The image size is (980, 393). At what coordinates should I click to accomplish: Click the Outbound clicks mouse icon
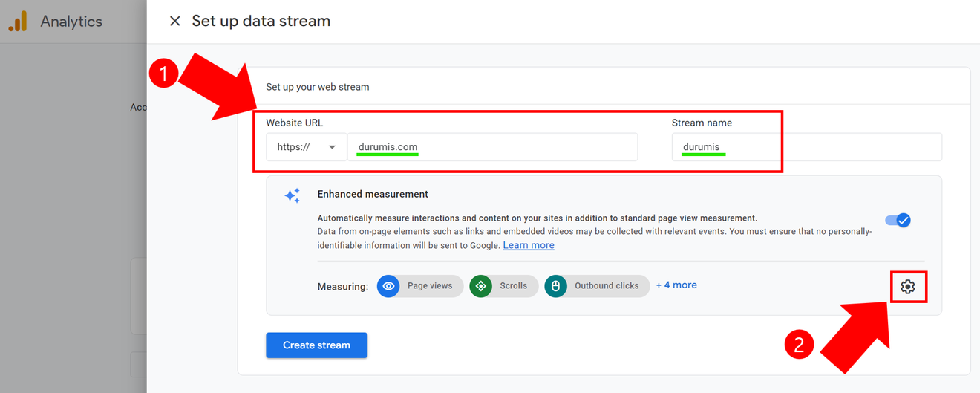(555, 286)
